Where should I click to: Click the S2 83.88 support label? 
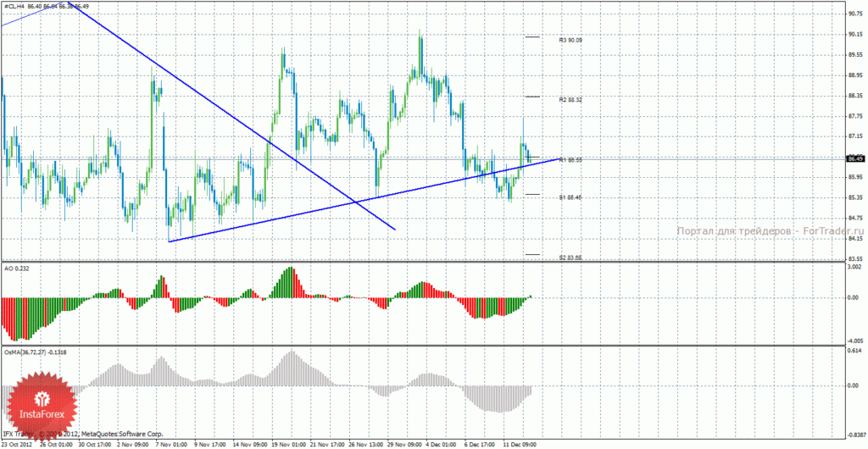coord(570,258)
